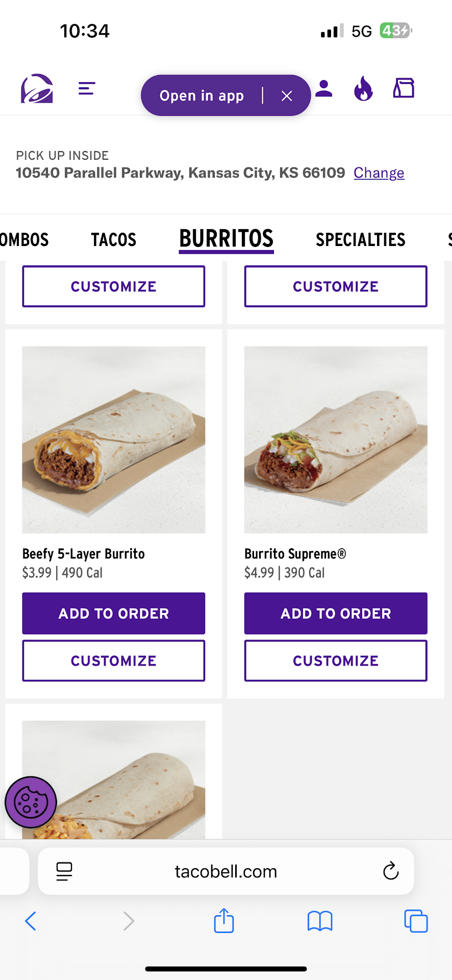Open the hamburger navigation menu
The image size is (452, 980).
coord(87,88)
